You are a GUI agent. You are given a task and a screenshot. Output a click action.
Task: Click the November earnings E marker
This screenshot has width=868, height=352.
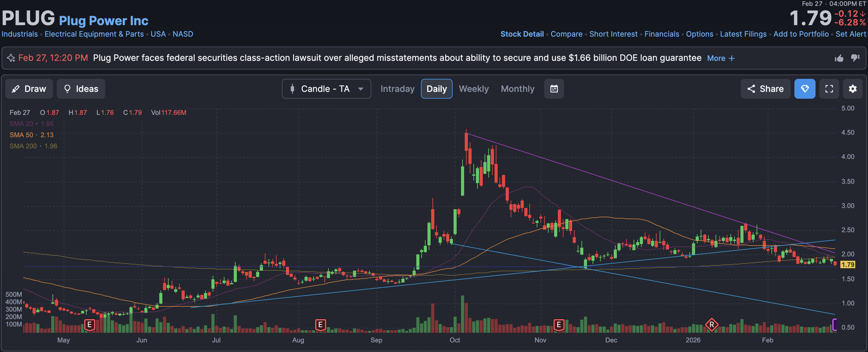[x=558, y=325]
